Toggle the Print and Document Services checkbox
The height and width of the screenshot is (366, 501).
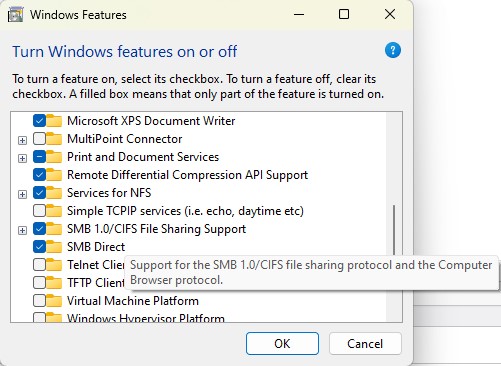pos(39,157)
